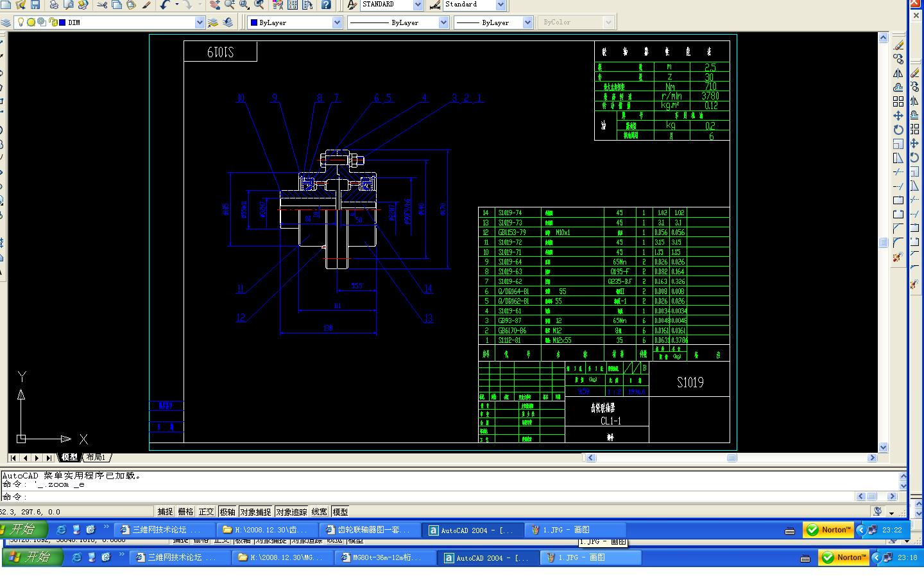Image resolution: width=924 pixels, height=578 pixels.
Task: Select the Move tool in front Modify toolbar
Action: point(898,116)
